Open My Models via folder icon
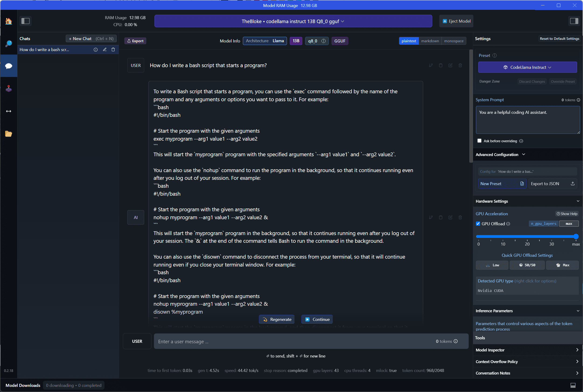The height and width of the screenshot is (392, 583). (9, 134)
